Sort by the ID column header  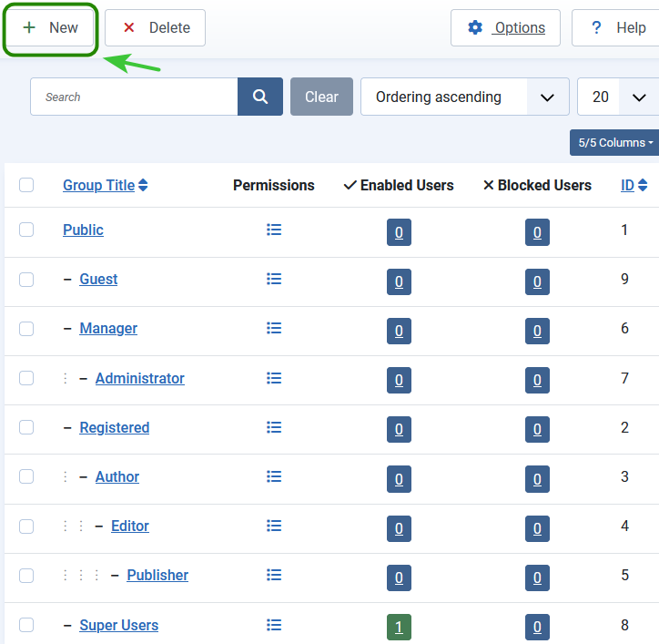click(x=627, y=185)
